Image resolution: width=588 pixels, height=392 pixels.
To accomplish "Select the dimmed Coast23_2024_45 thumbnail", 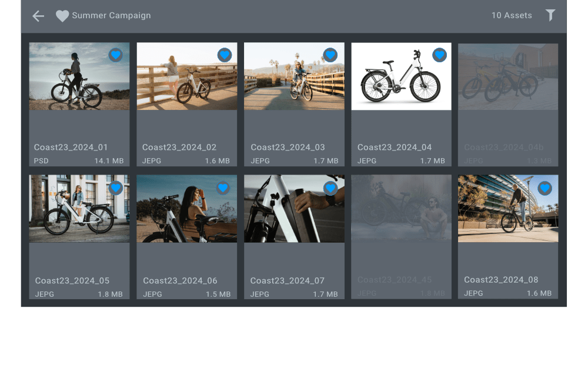I will point(401,208).
